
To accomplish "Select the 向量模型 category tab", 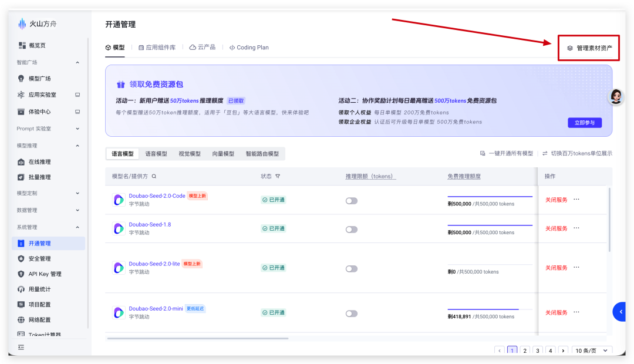I will point(223,154).
